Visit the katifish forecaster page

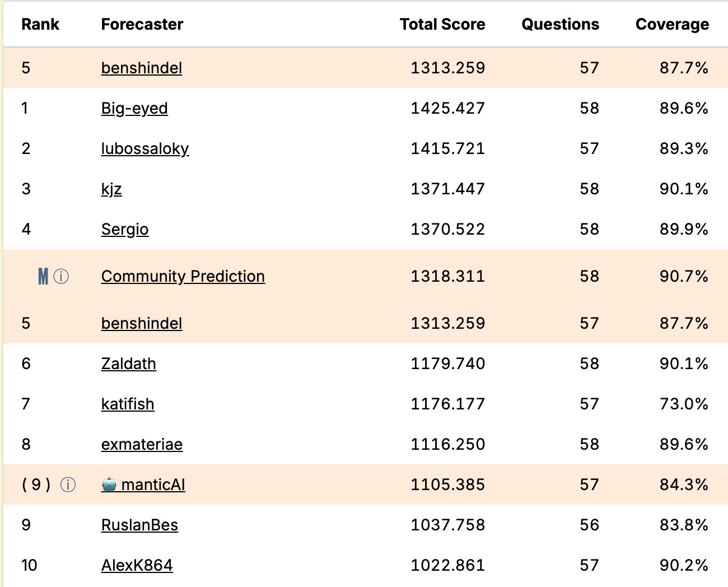[128, 404]
